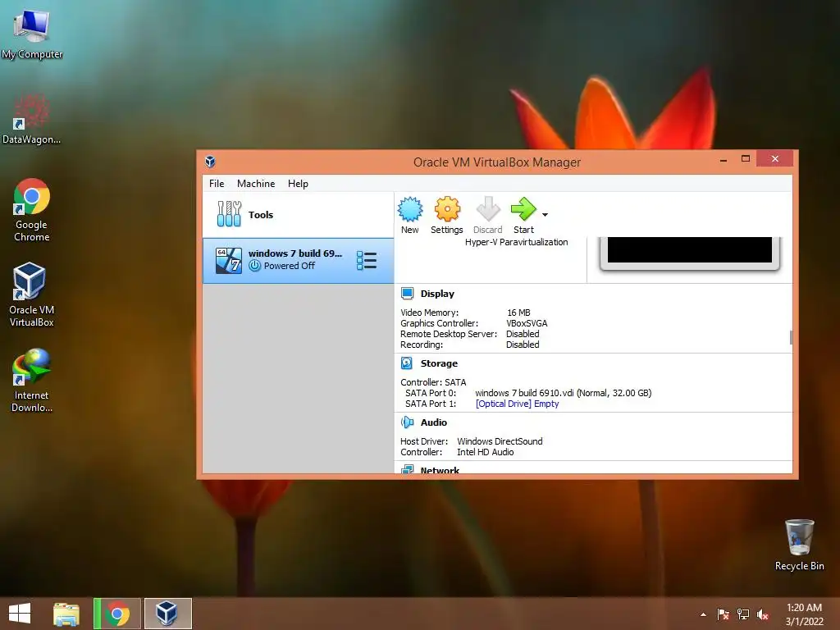The image size is (840, 630).
Task: Click the VBoxSVGA graphics controller value
Action: [527, 323]
